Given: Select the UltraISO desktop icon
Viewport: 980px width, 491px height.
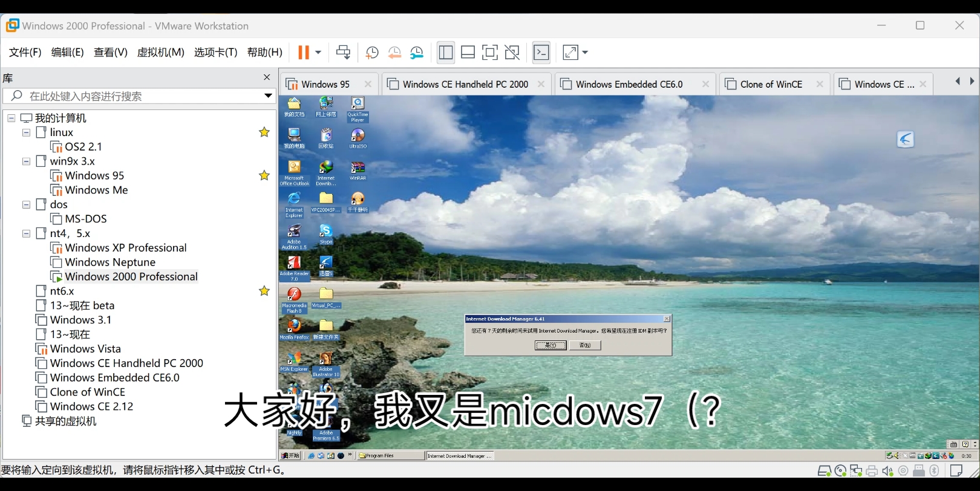Looking at the screenshot, I should point(358,138).
